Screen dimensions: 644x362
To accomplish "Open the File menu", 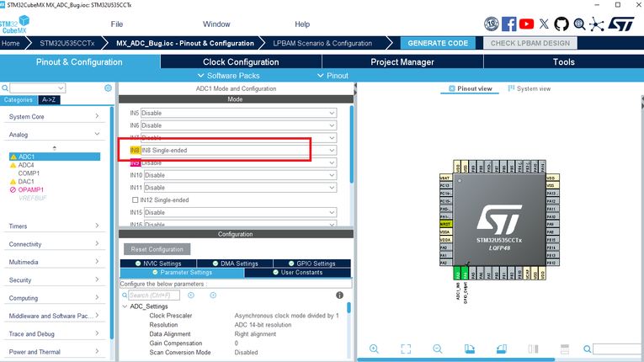I will [117, 24].
